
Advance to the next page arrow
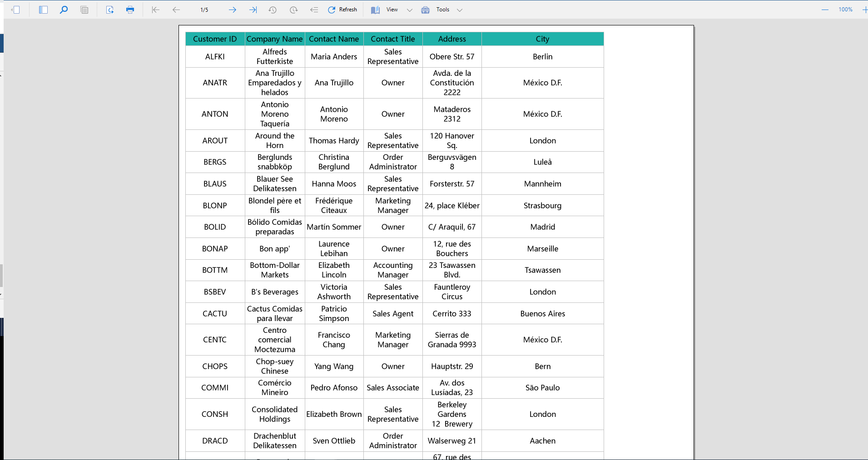coord(233,10)
